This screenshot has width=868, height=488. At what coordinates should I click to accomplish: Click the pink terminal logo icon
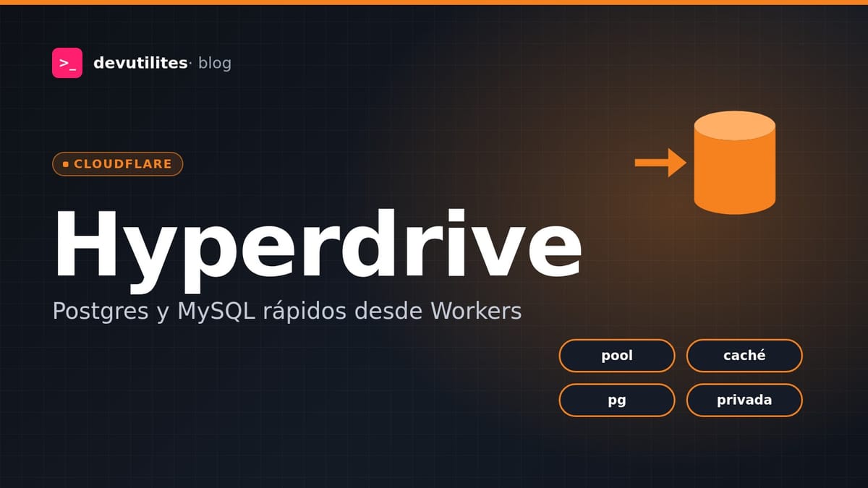tap(67, 63)
